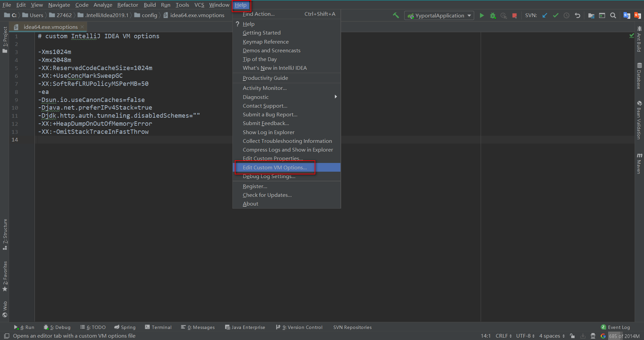Open the VCS menu
Image resolution: width=644 pixels, height=340 pixels.
199,5
